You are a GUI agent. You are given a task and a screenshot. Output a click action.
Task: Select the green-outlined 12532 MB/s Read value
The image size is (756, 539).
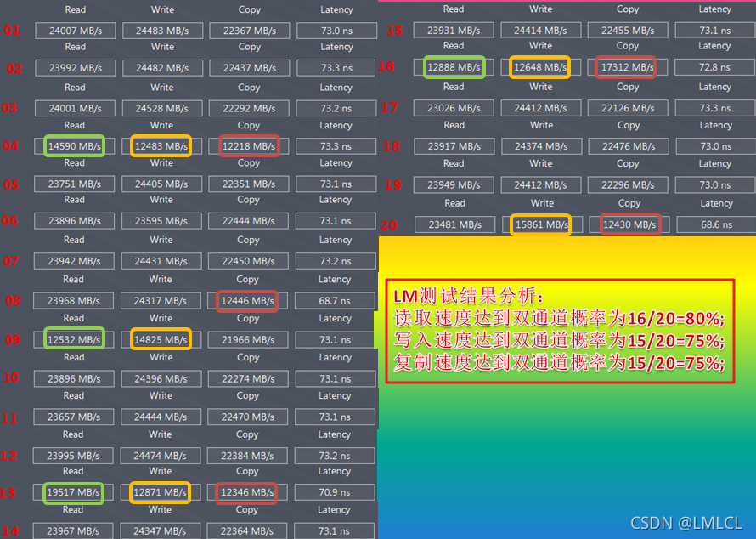click(x=75, y=339)
